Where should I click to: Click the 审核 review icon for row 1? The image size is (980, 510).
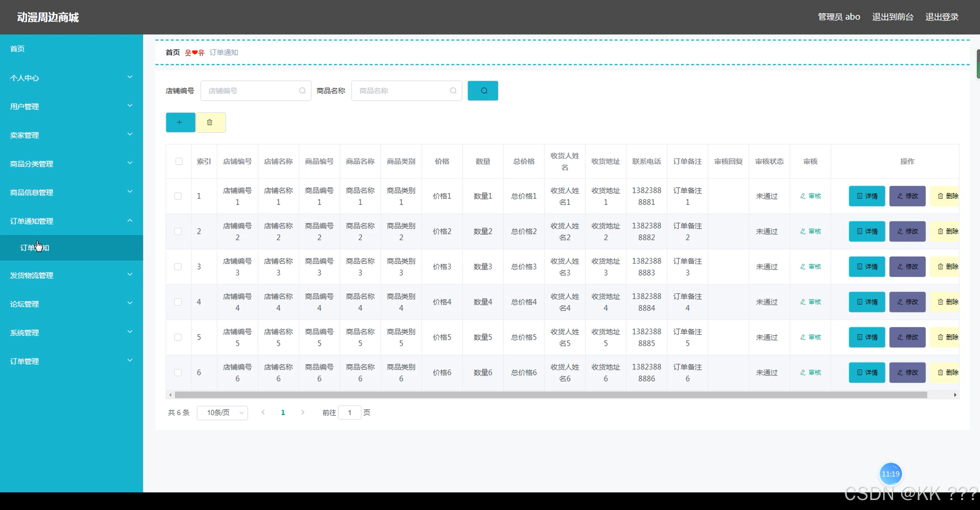(810, 196)
